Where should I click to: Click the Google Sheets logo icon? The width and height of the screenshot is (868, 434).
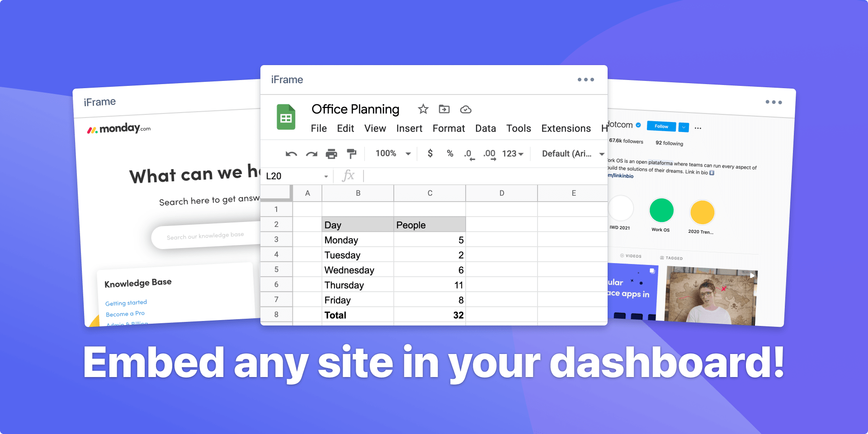tap(286, 117)
